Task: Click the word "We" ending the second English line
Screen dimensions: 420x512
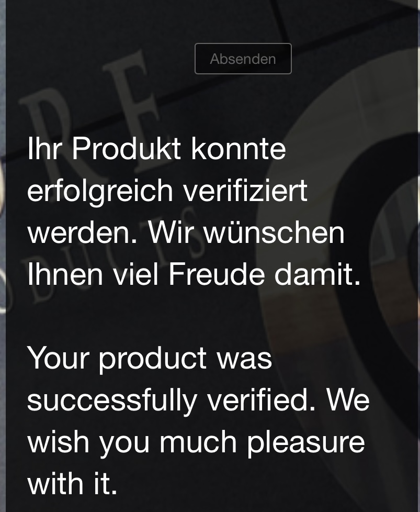Action: tap(348, 400)
